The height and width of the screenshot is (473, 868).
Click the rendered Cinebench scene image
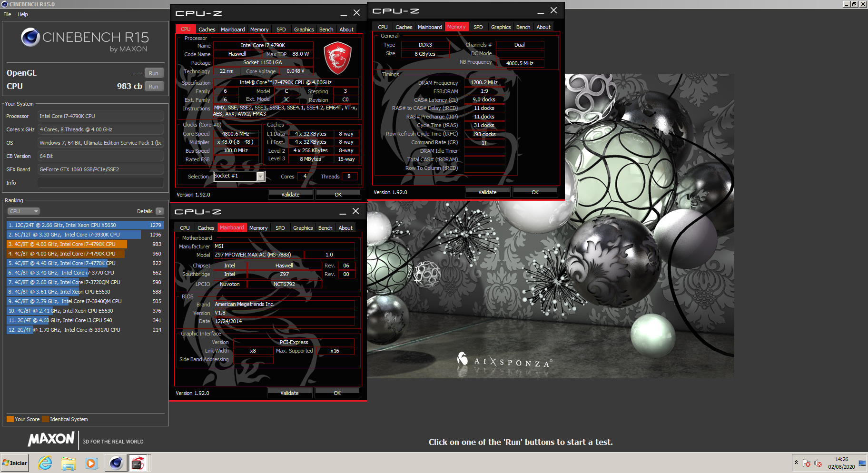pyautogui.click(x=550, y=226)
